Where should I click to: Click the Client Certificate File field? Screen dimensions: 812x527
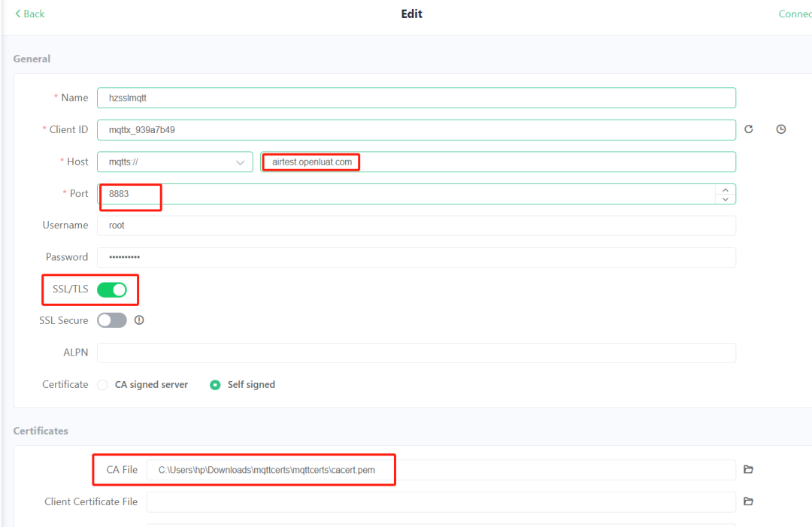pos(441,502)
